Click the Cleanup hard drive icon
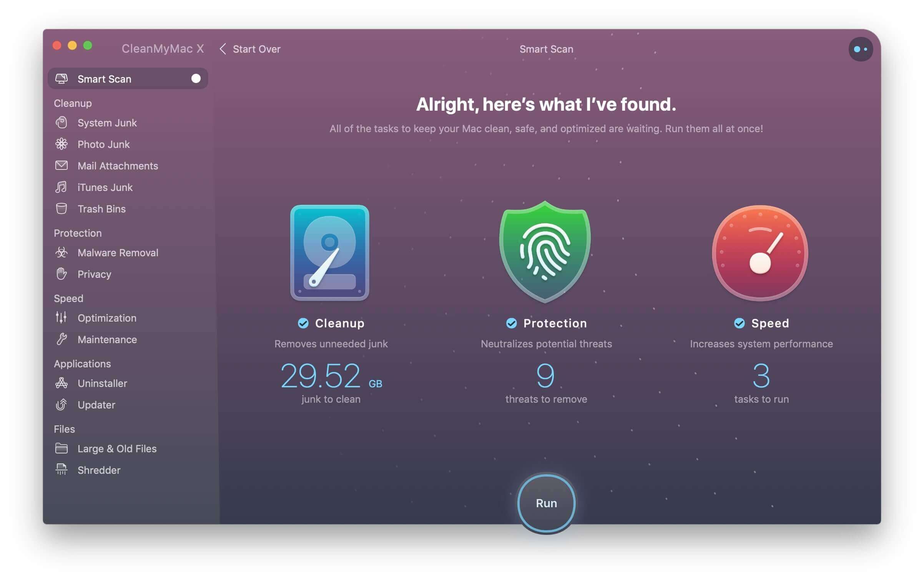The image size is (924, 581). pos(329,252)
